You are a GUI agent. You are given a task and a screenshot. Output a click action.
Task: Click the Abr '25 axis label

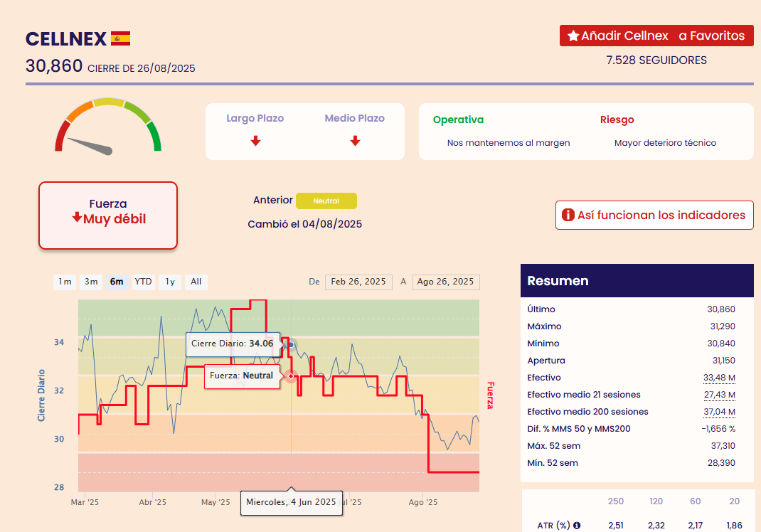(x=152, y=502)
